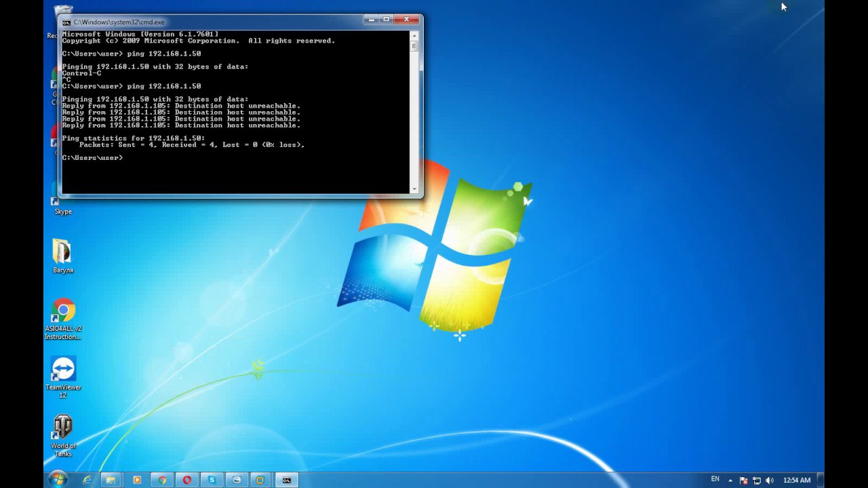The image size is (868, 488).
Task: Click the 'Ping statistics for 192.168.1.50:' line
Action: click(x=133, y=138)
